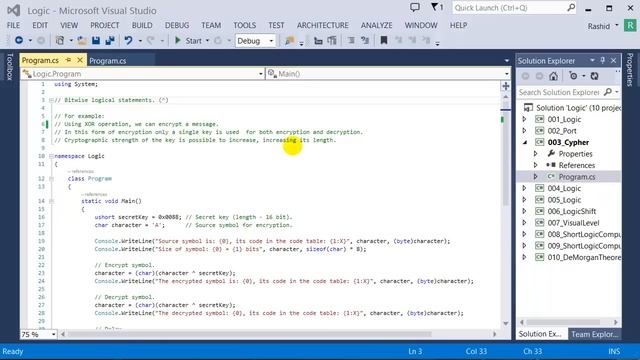Click the Home icon in Solution Explorer
The height and width of the screenshot is (360, 640).
(553, 76)
